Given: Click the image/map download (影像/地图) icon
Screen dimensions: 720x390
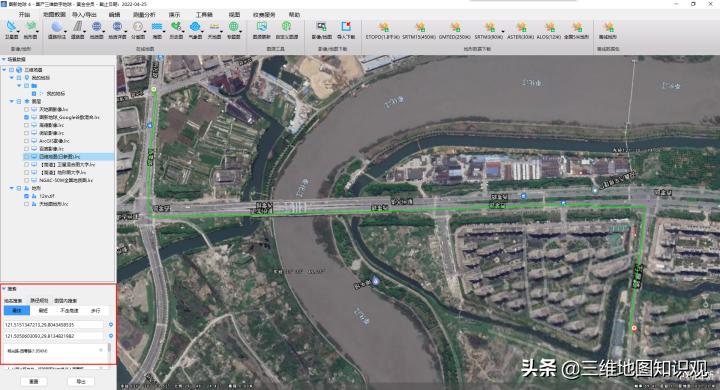Looking at the screenshot, I should (x=321, y=27).
